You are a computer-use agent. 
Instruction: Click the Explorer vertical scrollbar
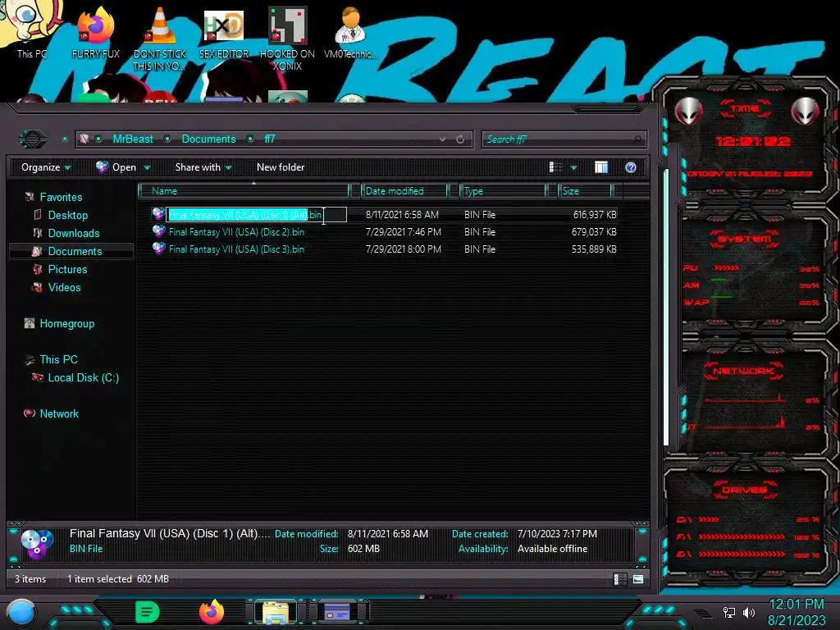pos(666,307)
